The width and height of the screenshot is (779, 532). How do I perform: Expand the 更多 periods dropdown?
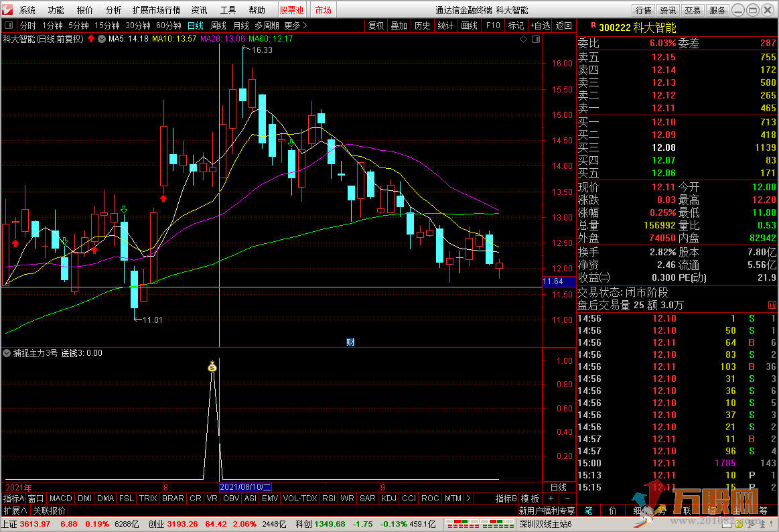pos(295,25)
